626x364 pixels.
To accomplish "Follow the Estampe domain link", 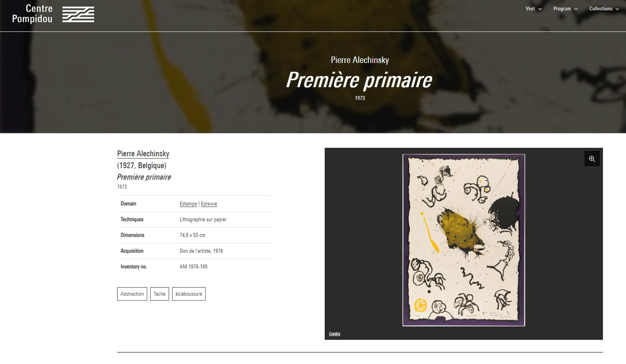I will tap(188, 204).
